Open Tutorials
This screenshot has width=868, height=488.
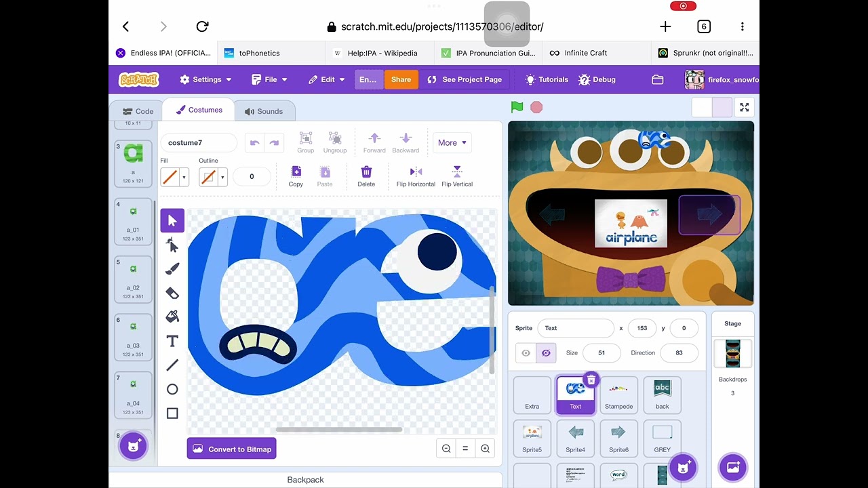(x=547, y=79)
